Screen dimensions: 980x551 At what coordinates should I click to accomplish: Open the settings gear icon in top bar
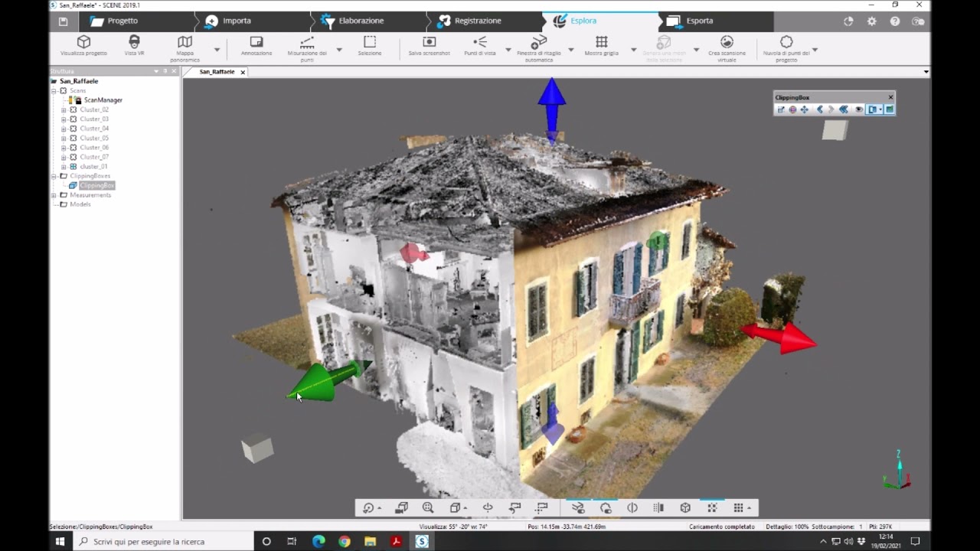[871, 21]
